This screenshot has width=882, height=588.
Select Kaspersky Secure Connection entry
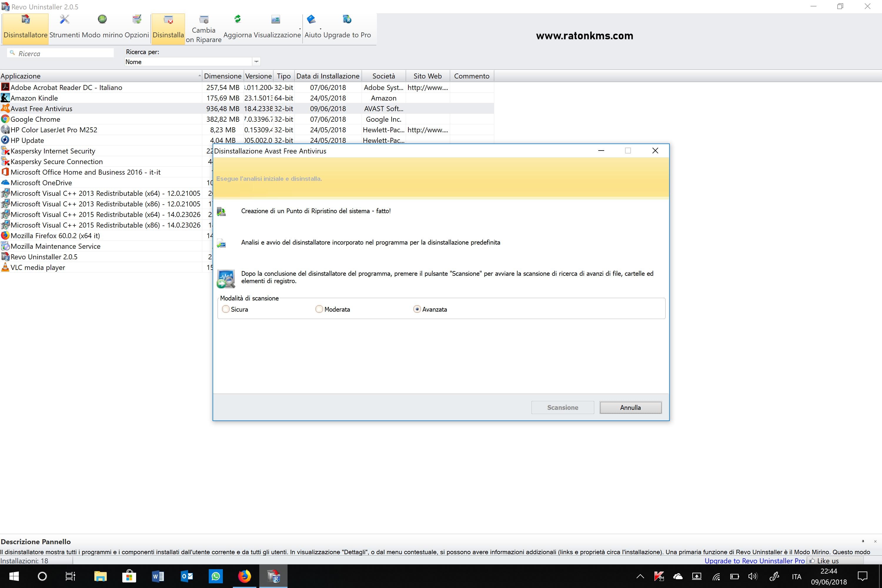point(106,161)
